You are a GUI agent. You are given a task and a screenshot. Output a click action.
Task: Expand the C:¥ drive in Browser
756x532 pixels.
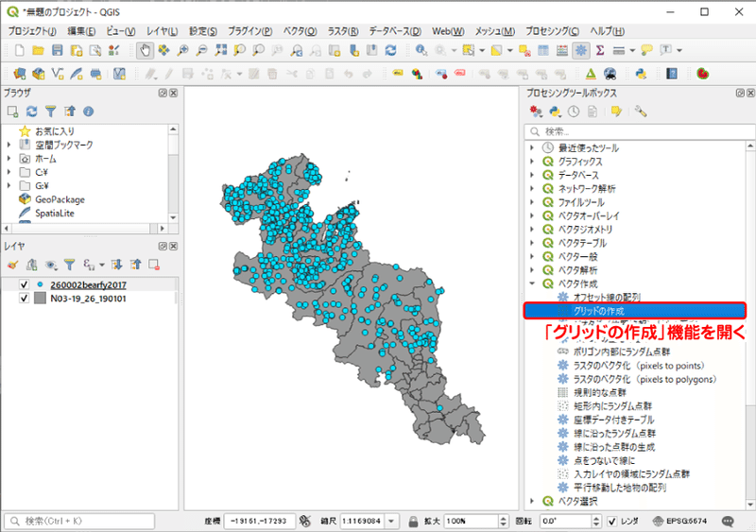pos(9,172)
